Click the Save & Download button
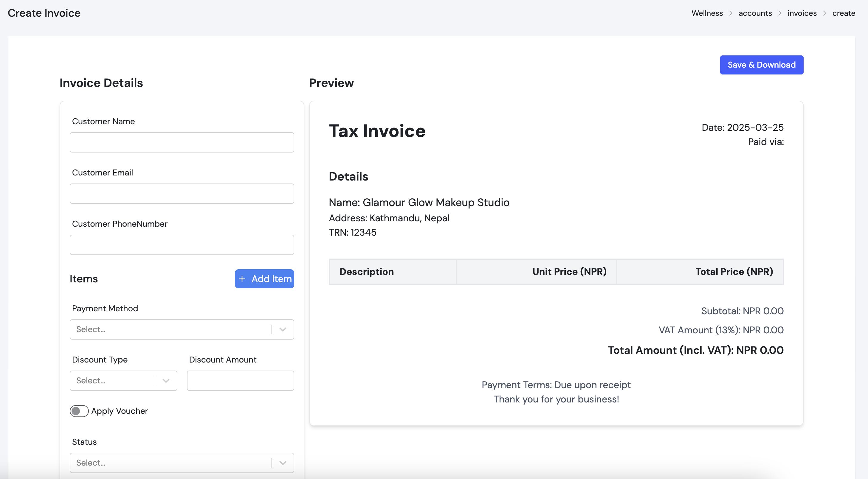 [761, 65]
